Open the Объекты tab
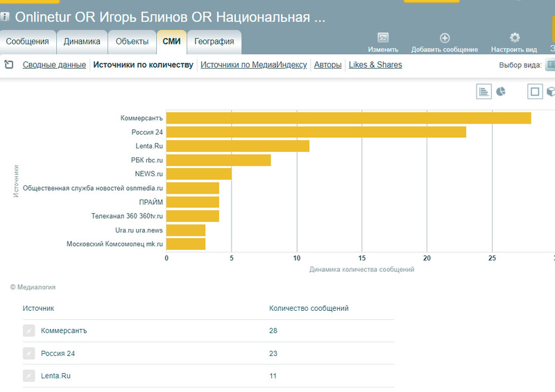Image resolution: width=555 pixels, height=392 pixels. [132, 42]
